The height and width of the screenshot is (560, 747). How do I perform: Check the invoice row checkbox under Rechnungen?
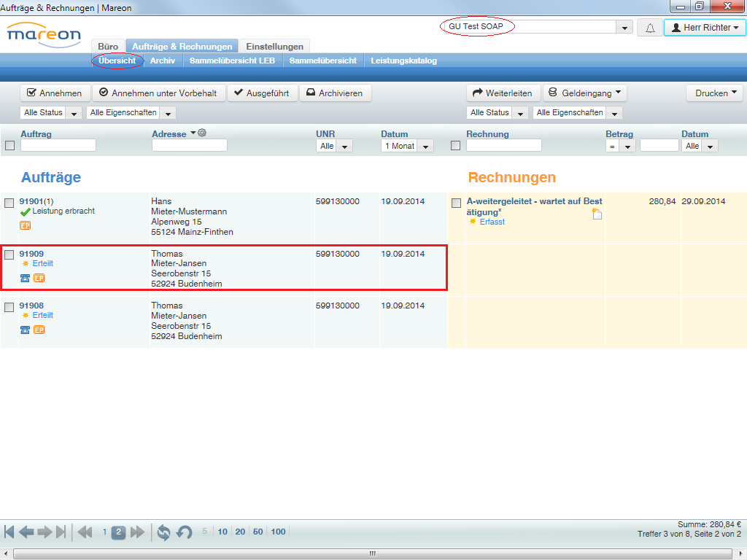[x=456, y=203]
